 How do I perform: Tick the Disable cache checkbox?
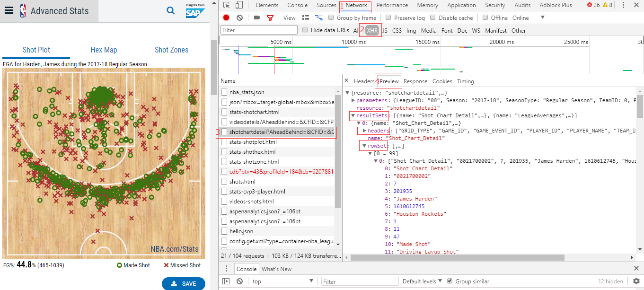(x=432, y=18)
